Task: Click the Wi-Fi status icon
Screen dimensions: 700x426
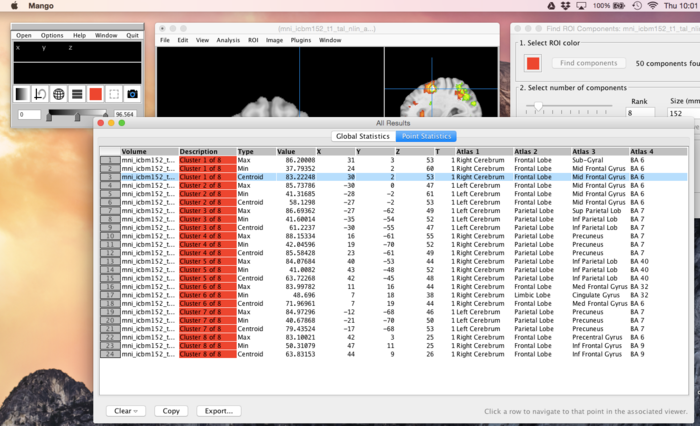Action: [651, 5]
